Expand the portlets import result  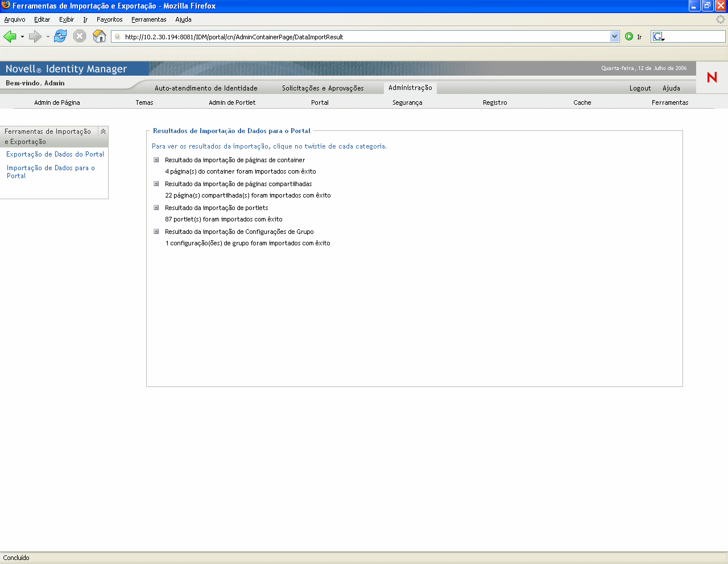156,208
